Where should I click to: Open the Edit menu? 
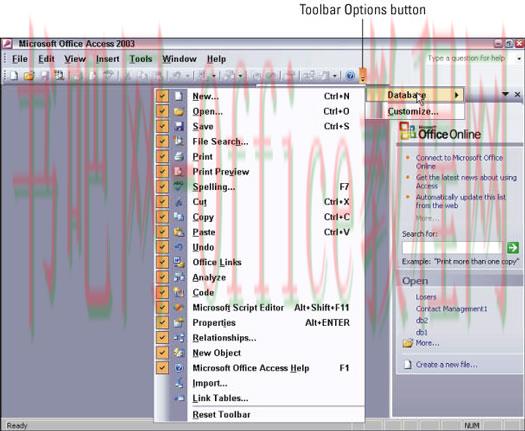(46, 59)
